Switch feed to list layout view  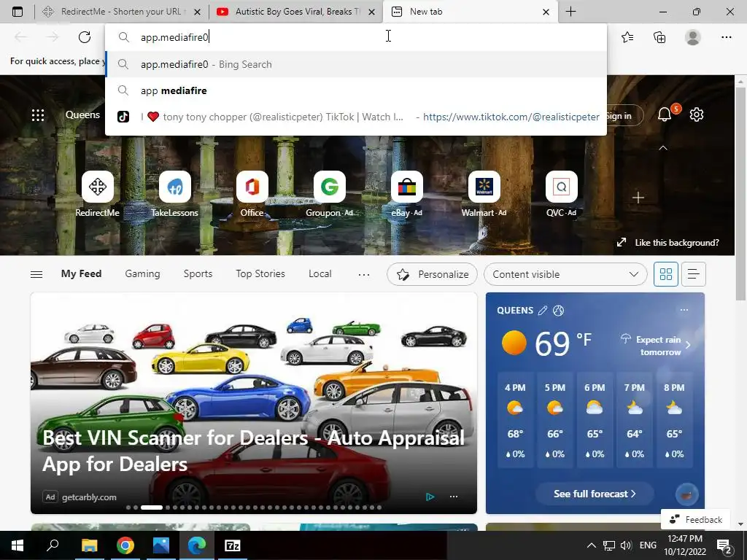pos(694,274)
